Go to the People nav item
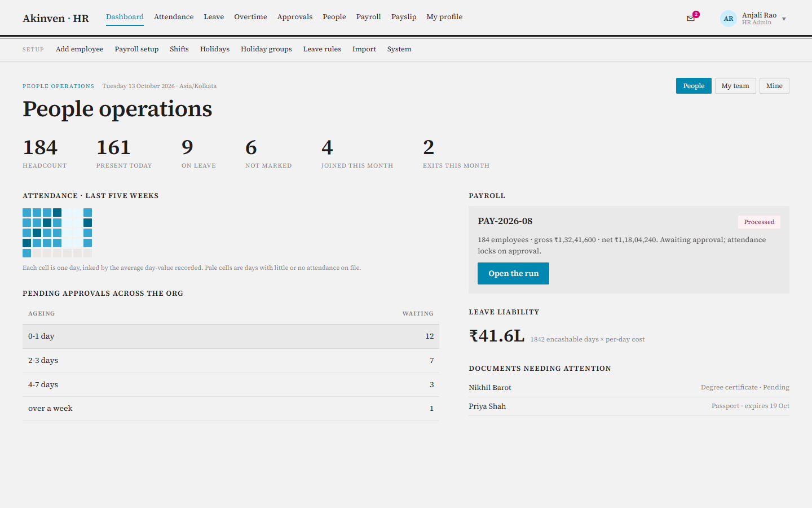The image size is (812, 508). pos(334,17)
